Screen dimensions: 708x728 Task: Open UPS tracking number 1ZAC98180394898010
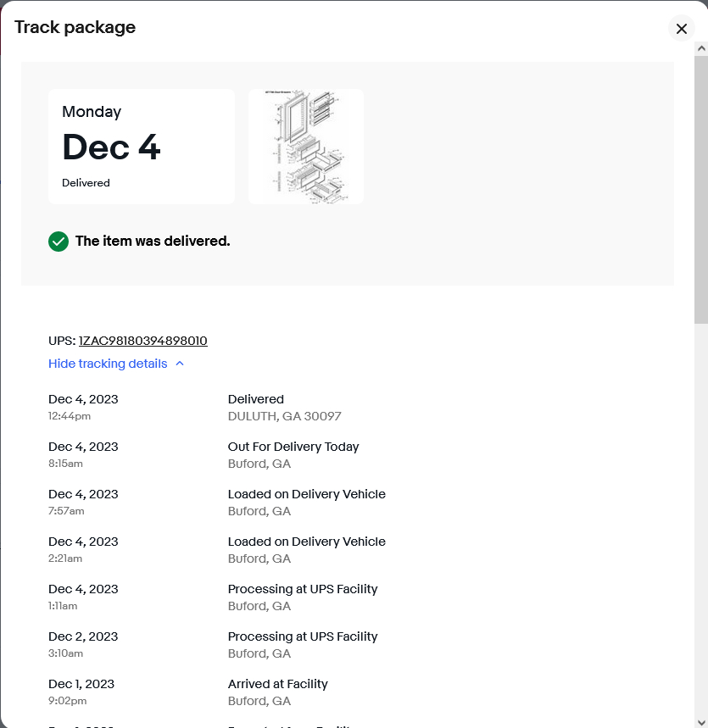[143, 341]
